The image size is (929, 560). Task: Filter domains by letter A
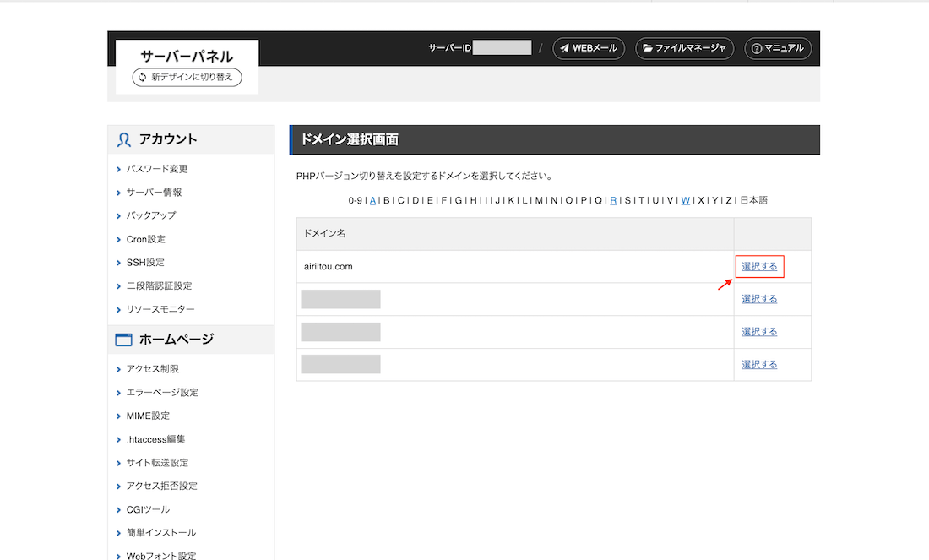point(372,200)
